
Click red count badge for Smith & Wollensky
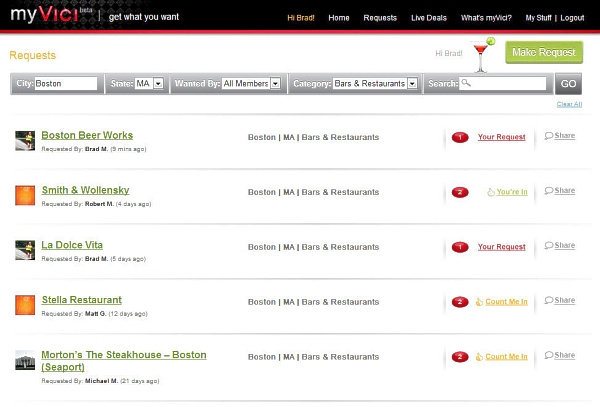coord(460,192)
